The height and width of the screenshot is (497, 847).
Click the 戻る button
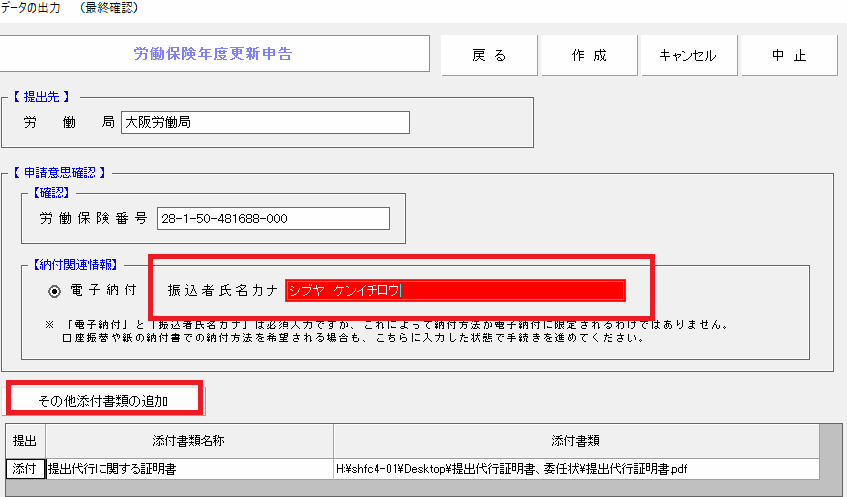coord(489,56)
